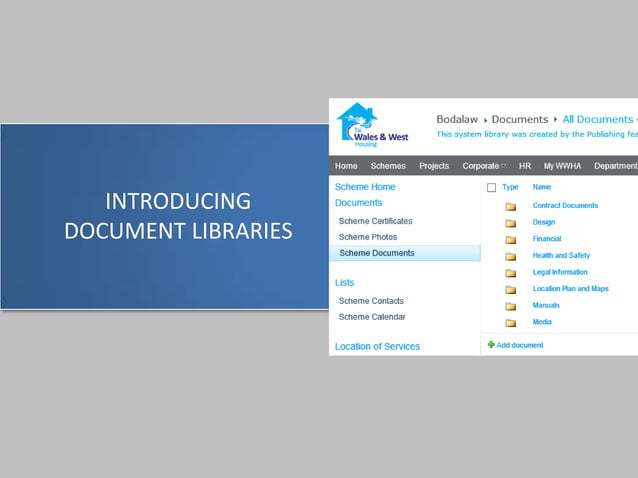This screenshot has height=478, width=638.
Task: Open the Schemes menu item
Action: point(388,166)
